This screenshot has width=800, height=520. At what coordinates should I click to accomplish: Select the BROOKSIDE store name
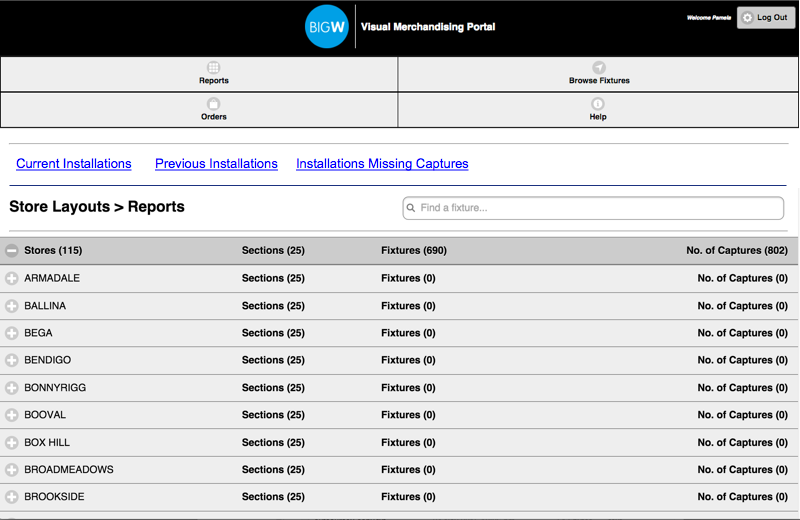[54, 497]
